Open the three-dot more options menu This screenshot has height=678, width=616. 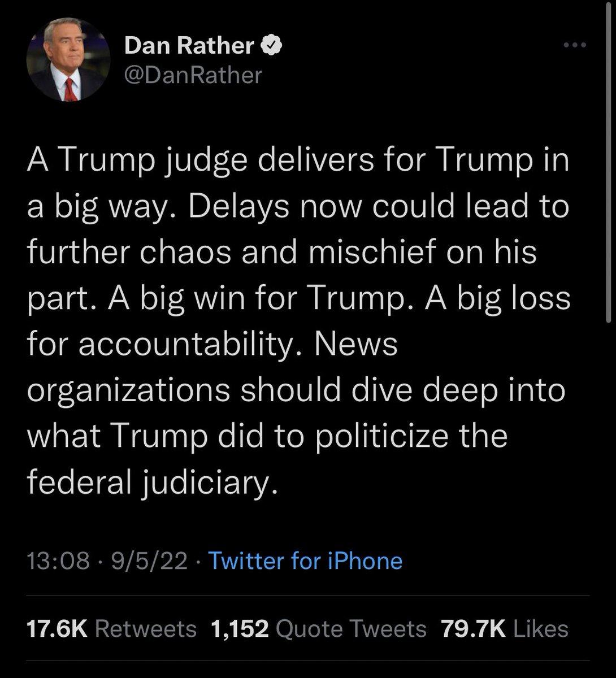572,46
